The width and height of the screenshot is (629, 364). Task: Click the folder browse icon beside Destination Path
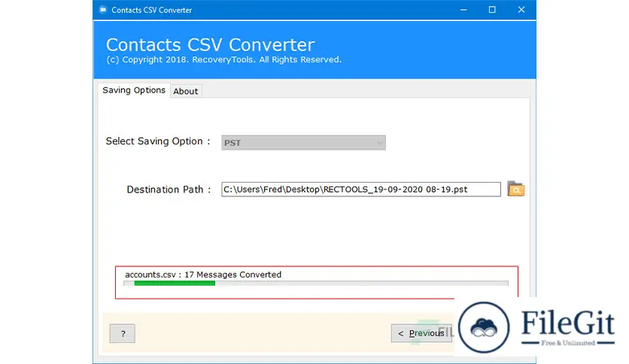515,189
